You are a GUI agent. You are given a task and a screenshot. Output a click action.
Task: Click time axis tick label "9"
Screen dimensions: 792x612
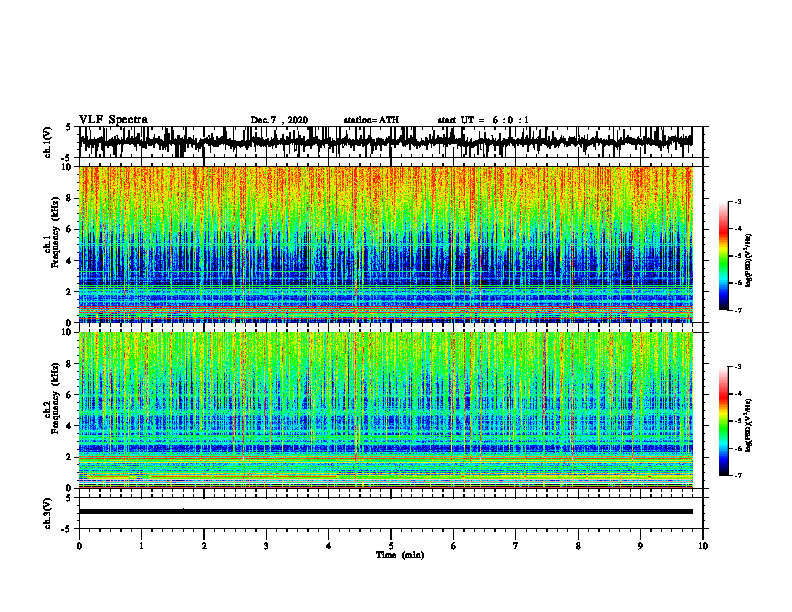[x=640, y=546]
